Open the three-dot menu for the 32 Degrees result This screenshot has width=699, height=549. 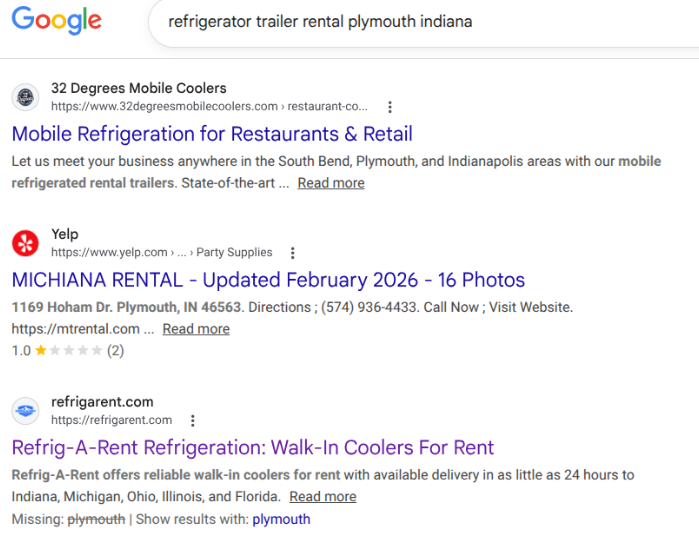(x=390, y=107)
